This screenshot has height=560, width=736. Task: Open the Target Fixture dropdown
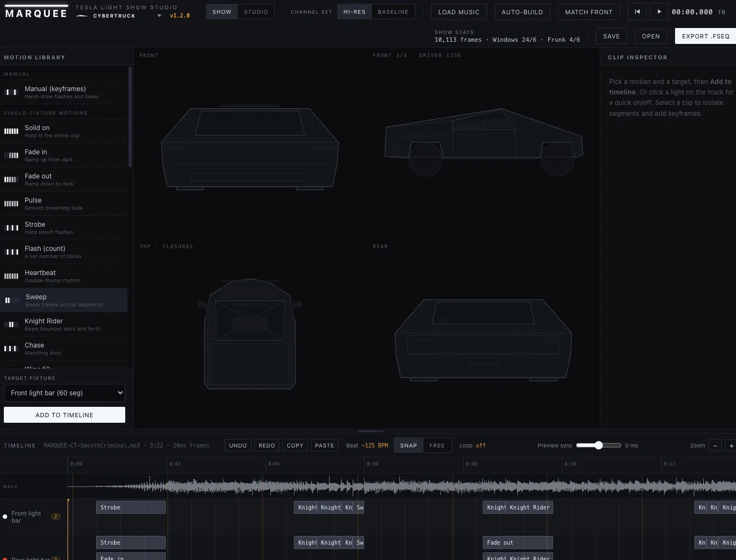tap(64, 393)
